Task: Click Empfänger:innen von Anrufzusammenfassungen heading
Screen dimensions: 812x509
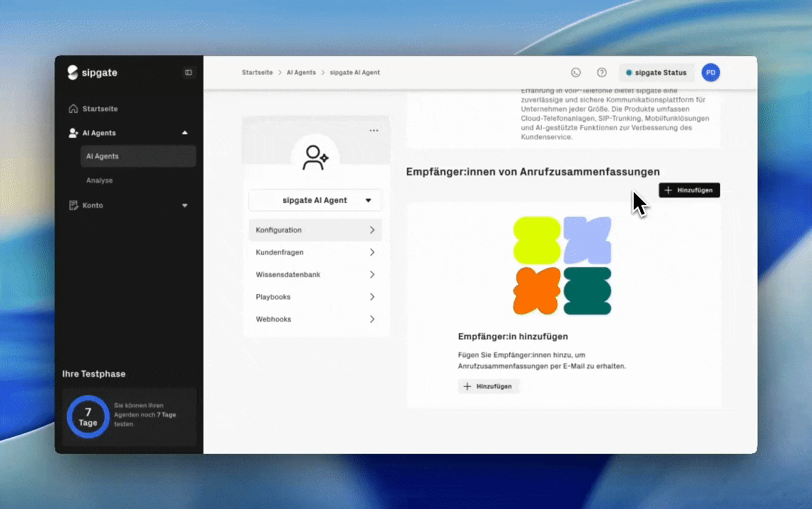Action: click(x=533, y=172)
